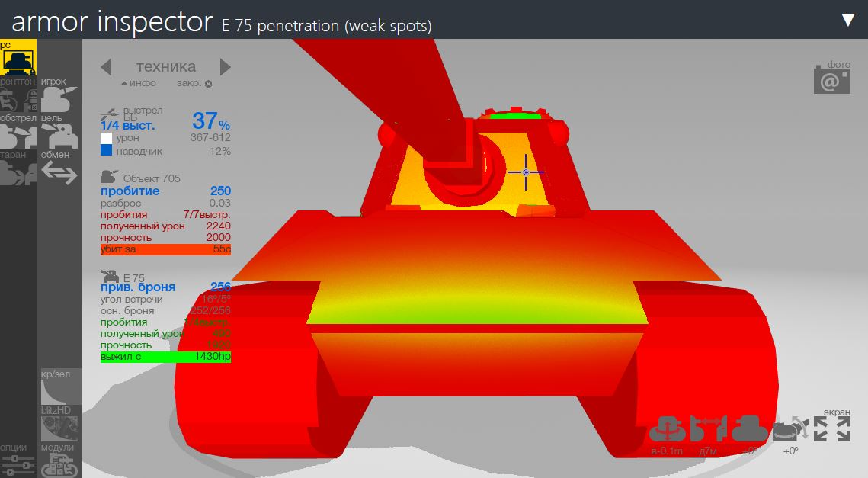Click урон range value 367-612

(210, 137)
